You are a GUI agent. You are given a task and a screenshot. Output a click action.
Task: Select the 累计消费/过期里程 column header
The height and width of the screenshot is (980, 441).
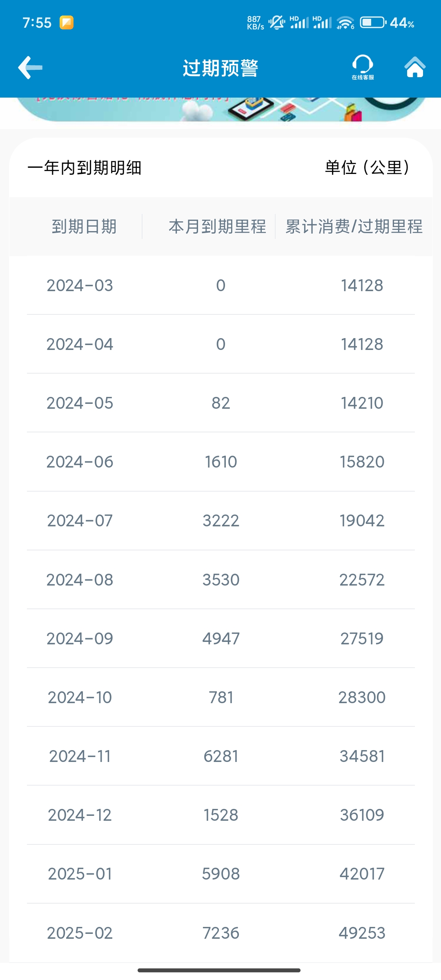click(x=354, y=227)
